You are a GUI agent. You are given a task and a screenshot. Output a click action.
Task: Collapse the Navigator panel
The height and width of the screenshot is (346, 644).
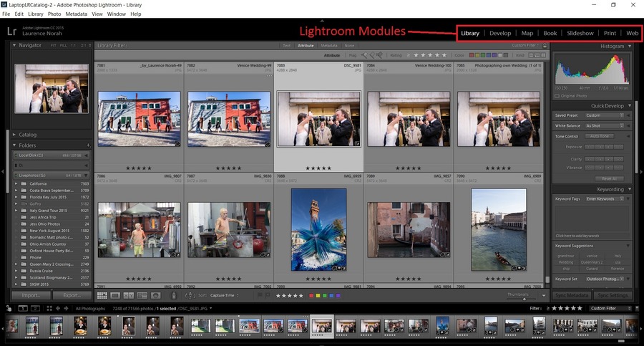click(x=14, y=45)
